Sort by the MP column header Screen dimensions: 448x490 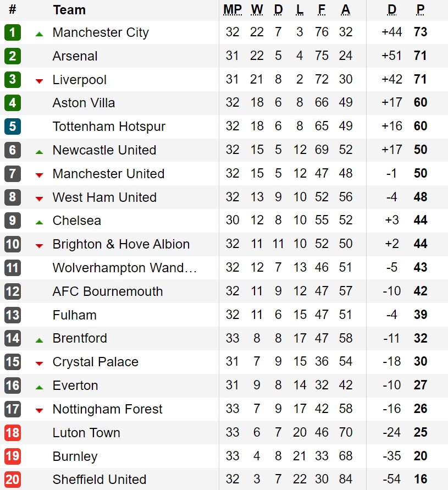[x=233, y=10]
